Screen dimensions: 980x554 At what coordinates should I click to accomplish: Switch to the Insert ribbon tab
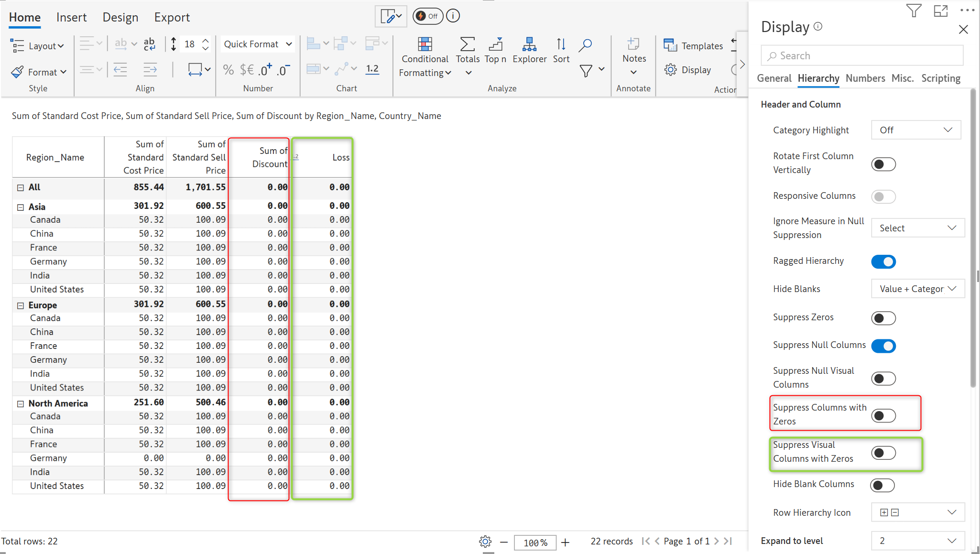tap(71, 18)
